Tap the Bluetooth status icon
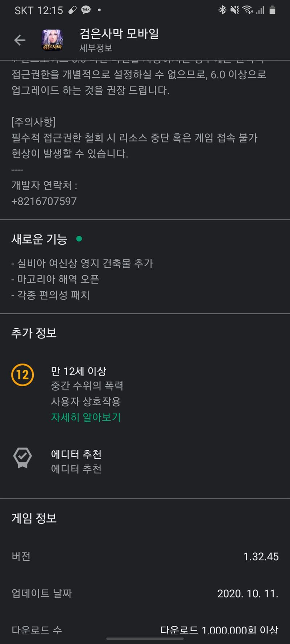 [x=222, y=10]
